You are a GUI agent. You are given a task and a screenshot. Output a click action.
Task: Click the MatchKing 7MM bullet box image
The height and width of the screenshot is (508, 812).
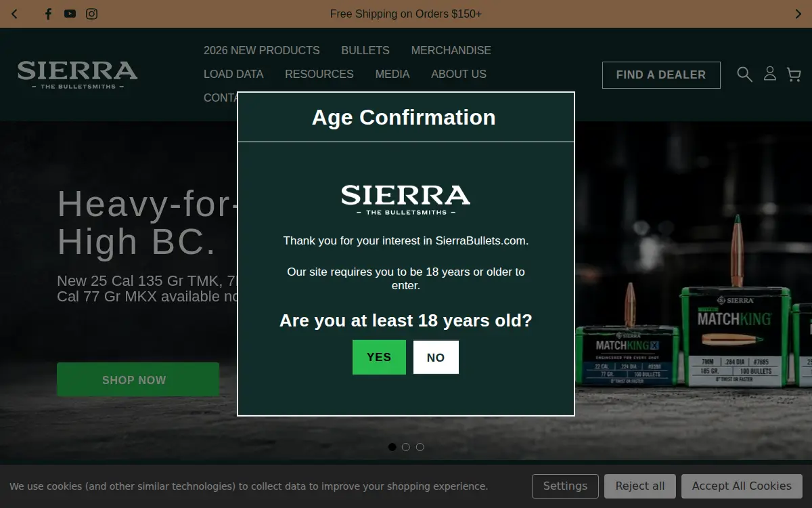pos(734,337)
